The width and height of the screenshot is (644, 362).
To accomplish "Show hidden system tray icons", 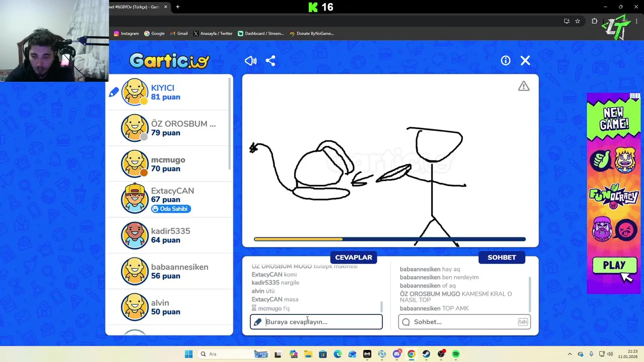I will (570, 354).
